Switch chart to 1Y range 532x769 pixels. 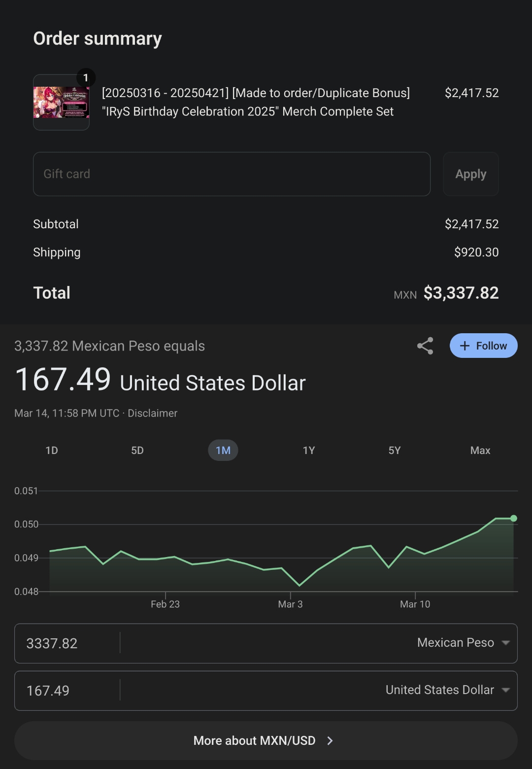point(309,451)
